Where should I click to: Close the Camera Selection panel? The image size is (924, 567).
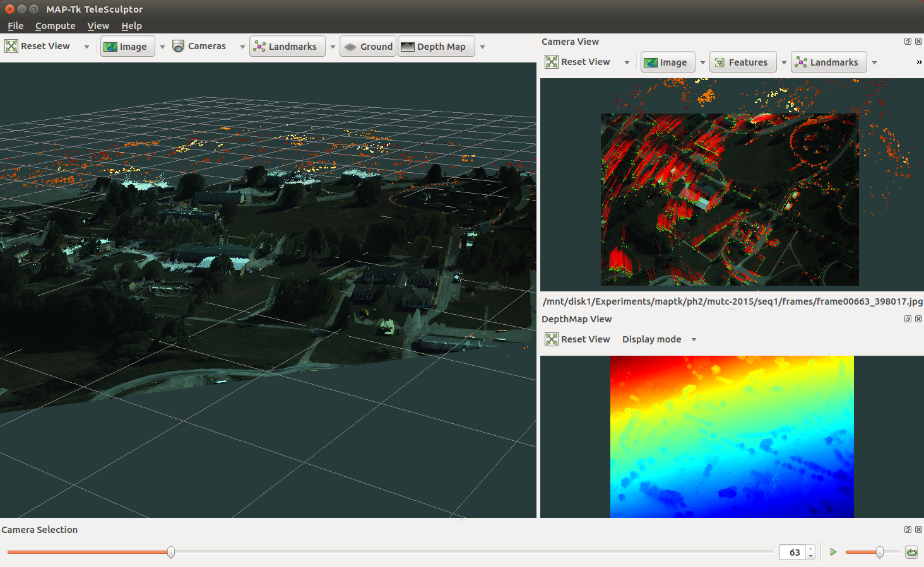tap(918, 530)
